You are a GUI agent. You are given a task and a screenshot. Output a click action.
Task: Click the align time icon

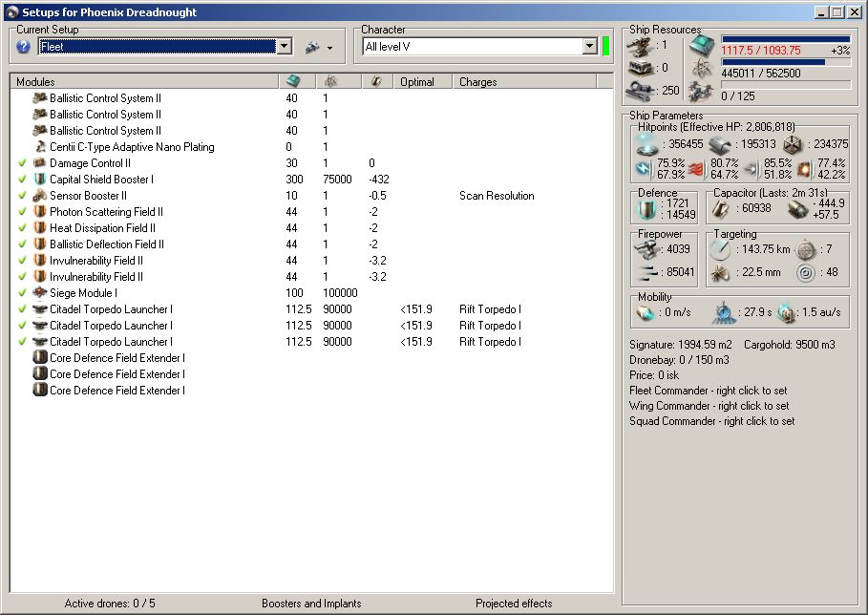click(x=723, y=313)
